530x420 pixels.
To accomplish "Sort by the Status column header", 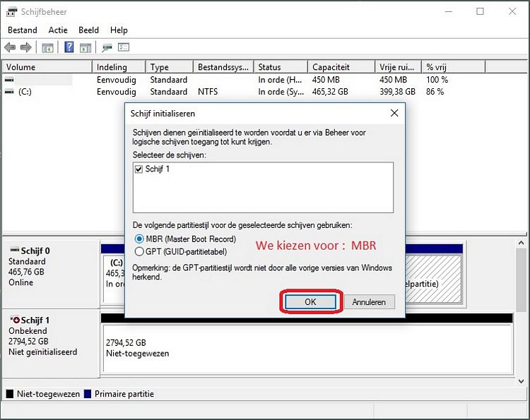I will click(281, 67).
